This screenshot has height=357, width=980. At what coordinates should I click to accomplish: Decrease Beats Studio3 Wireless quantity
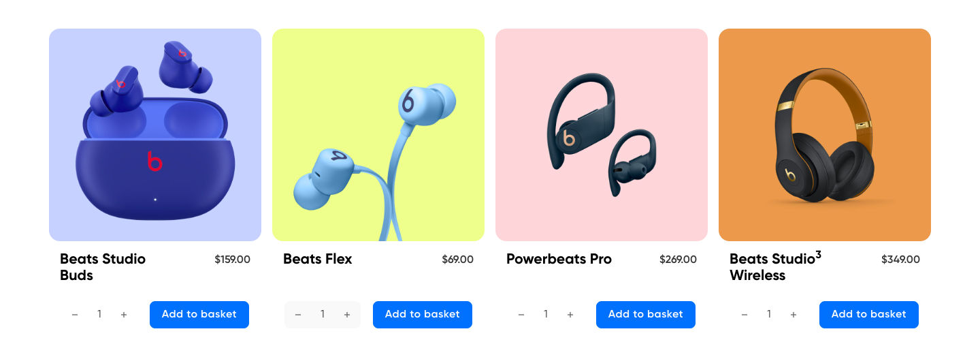pyautogui.click(x=745, y=315)
